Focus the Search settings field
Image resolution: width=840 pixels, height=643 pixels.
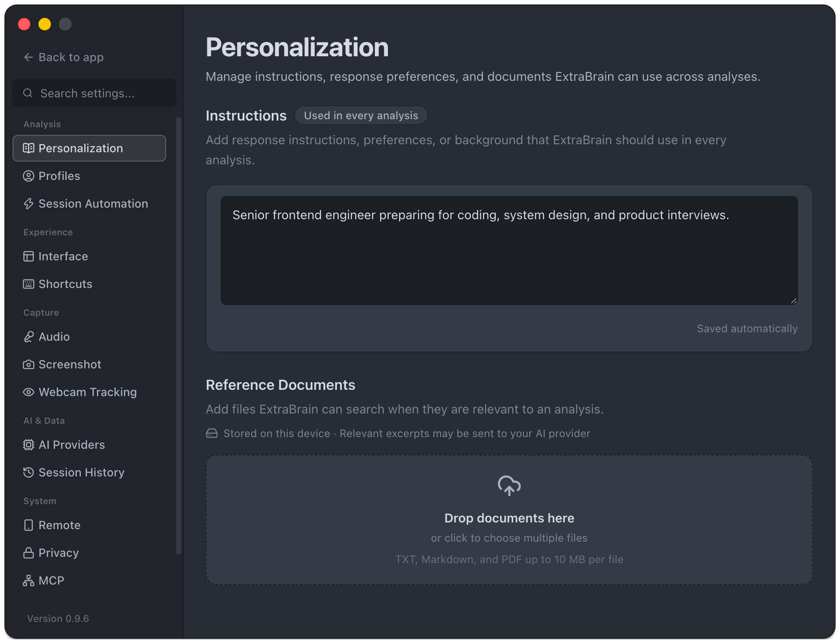pyautogui.click(x=94, y=93)
